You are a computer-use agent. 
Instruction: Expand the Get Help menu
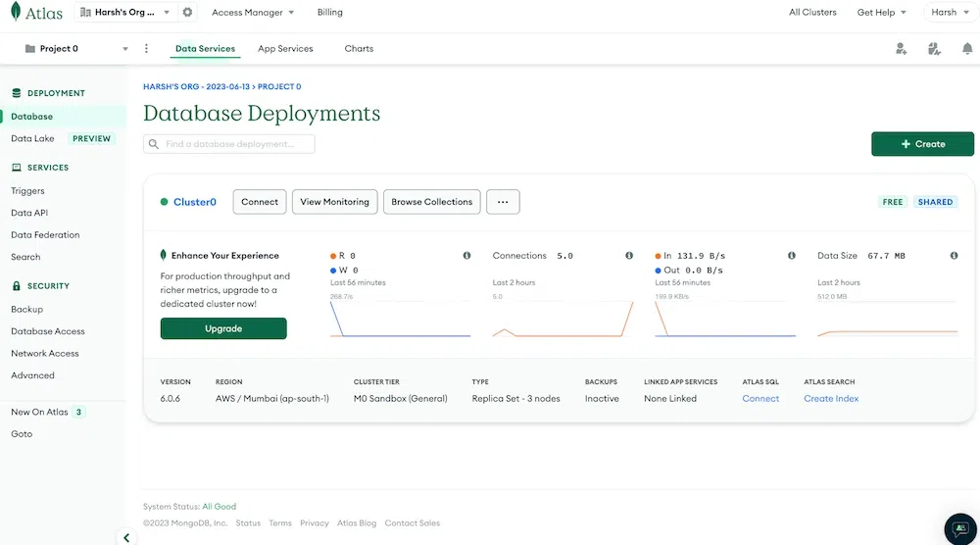881,12
